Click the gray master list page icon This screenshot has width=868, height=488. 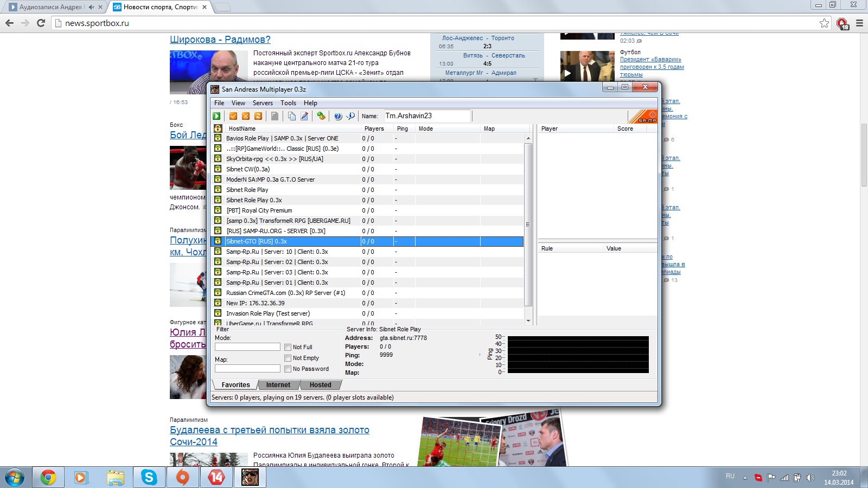coord(275,116)
